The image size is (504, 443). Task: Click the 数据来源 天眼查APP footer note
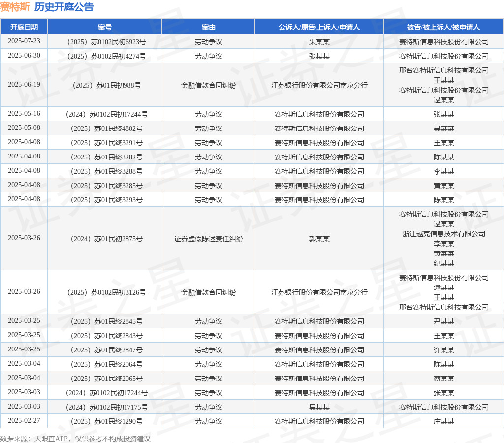pyautogui.click(x=75, y=439)
